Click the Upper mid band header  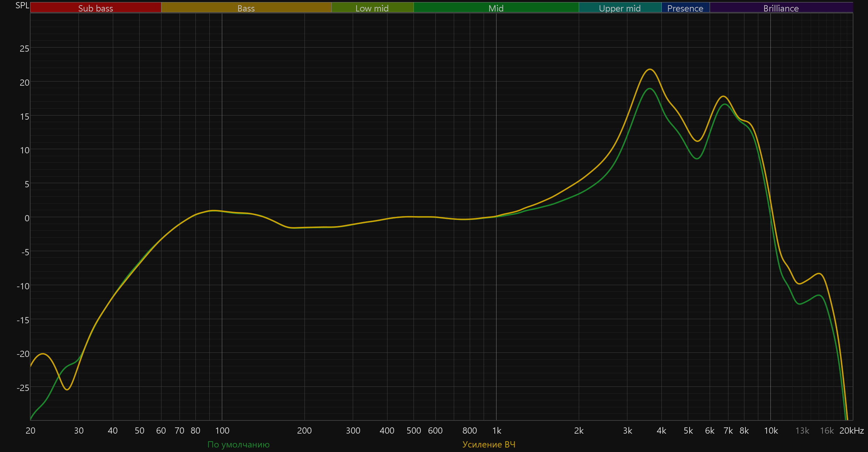click(x=620, y=8)
